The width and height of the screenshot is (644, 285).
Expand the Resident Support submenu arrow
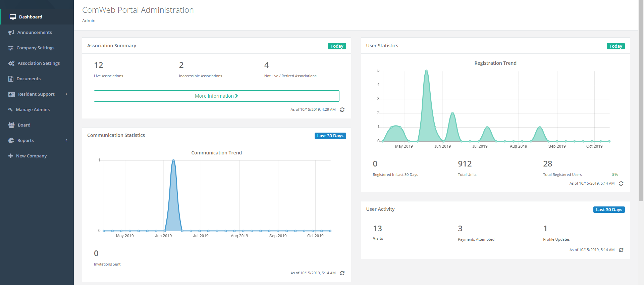(x=66, y=94)
